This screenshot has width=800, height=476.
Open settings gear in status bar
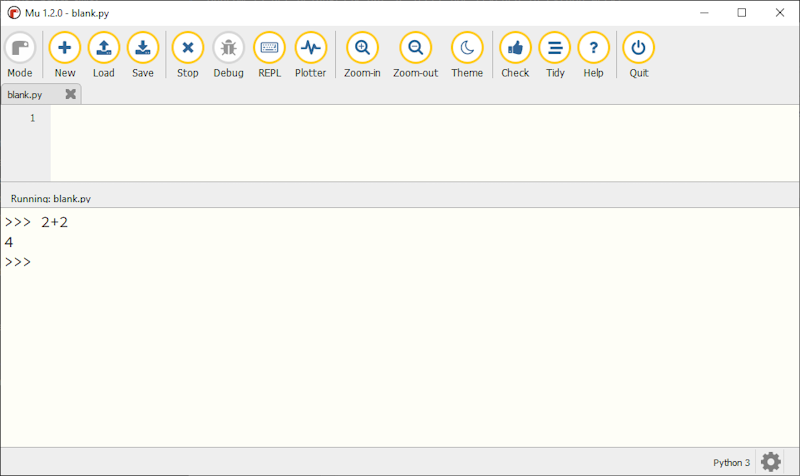pos(770,462)
